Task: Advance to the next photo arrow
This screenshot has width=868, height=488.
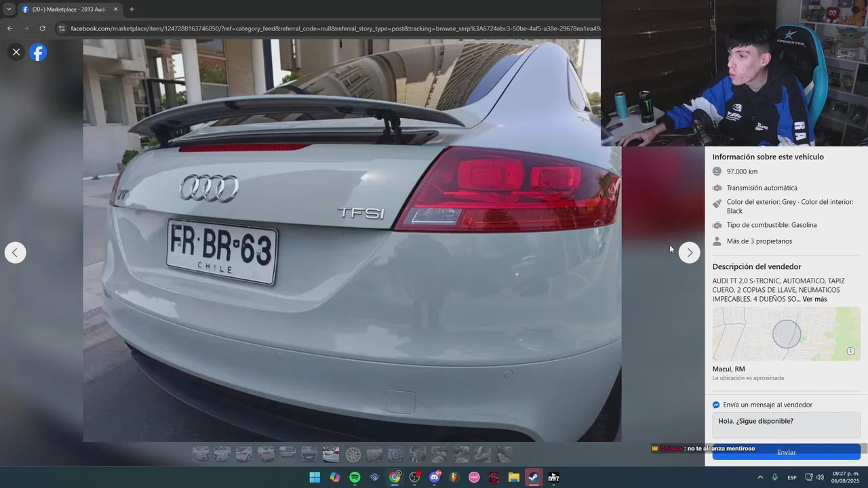Action: pos(689,253)
